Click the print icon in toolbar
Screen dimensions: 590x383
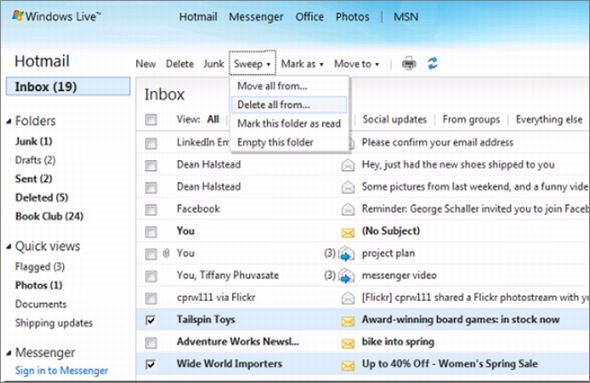pyautogui.click(x=409, y=64)
